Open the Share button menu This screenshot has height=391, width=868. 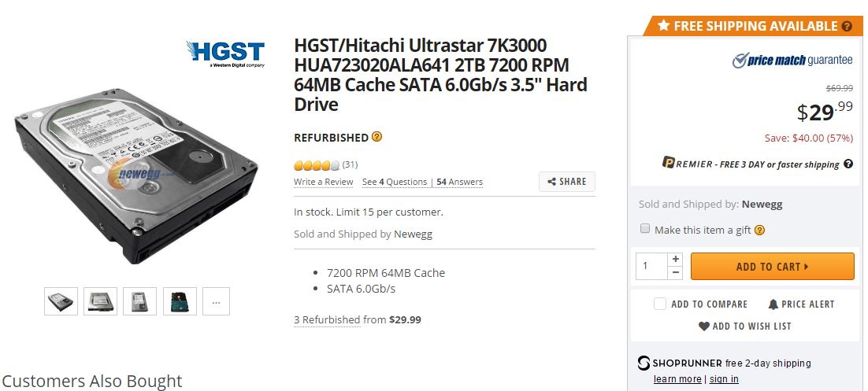coord(567,182)
